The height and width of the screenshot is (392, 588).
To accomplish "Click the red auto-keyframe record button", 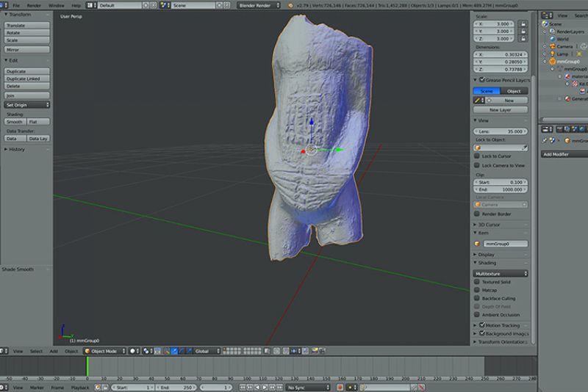I will [340, 388].
